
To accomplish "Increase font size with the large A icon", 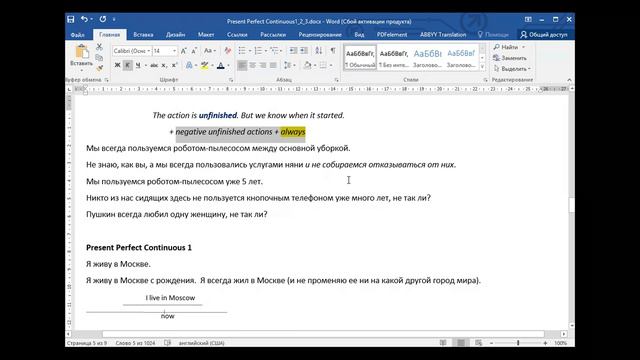I will pyautogui.click(x=184, y=51).
